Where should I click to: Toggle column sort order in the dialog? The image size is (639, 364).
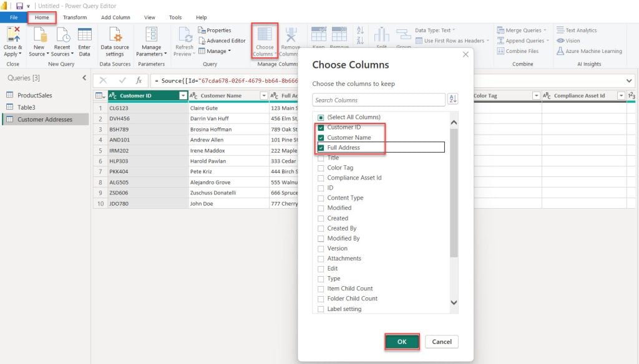tap(452, 98)
